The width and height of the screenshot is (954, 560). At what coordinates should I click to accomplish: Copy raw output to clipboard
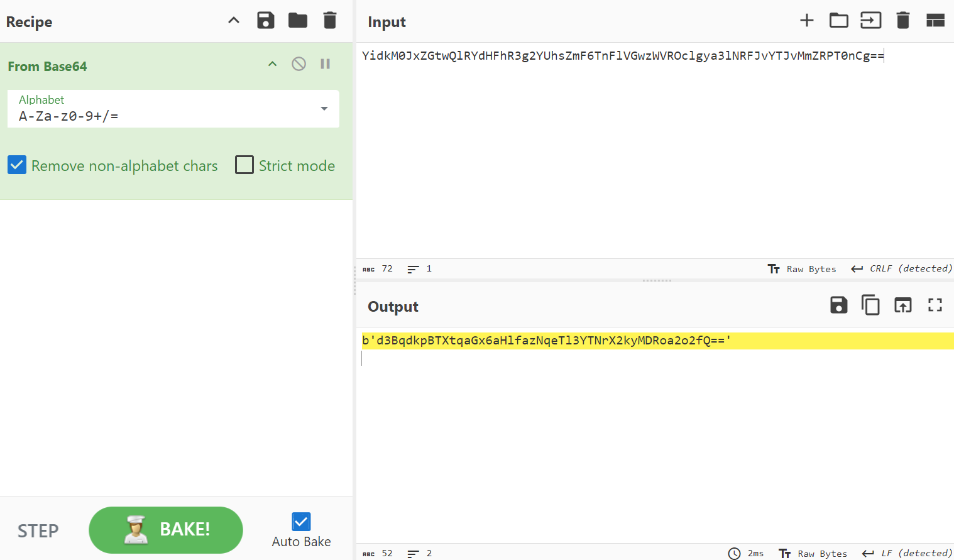(x=870, y=305)
